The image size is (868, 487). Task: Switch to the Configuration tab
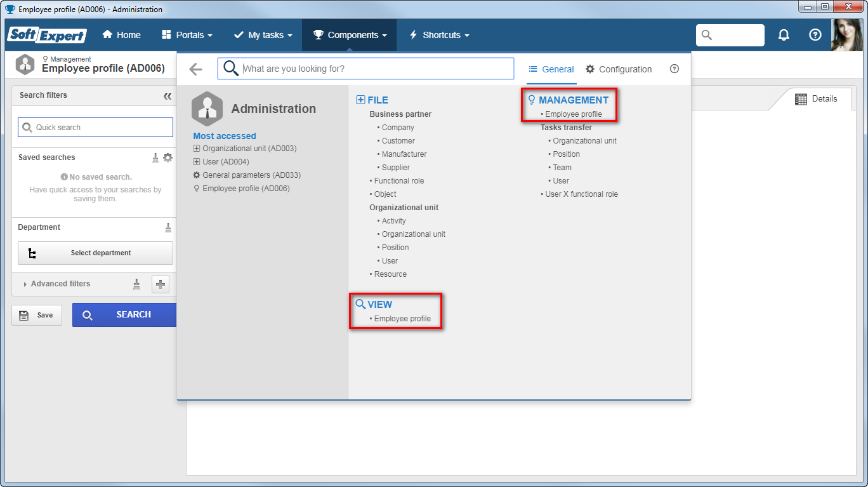click(619, 69)
